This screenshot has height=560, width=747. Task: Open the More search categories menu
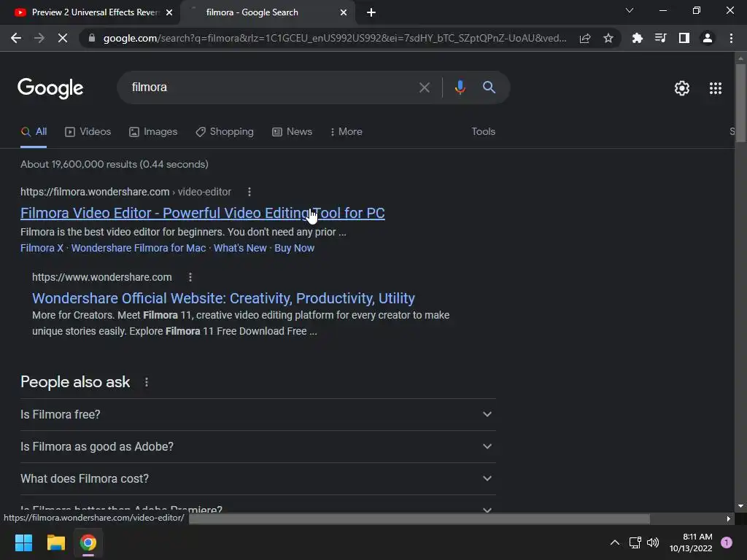click(x=347, y=132)
